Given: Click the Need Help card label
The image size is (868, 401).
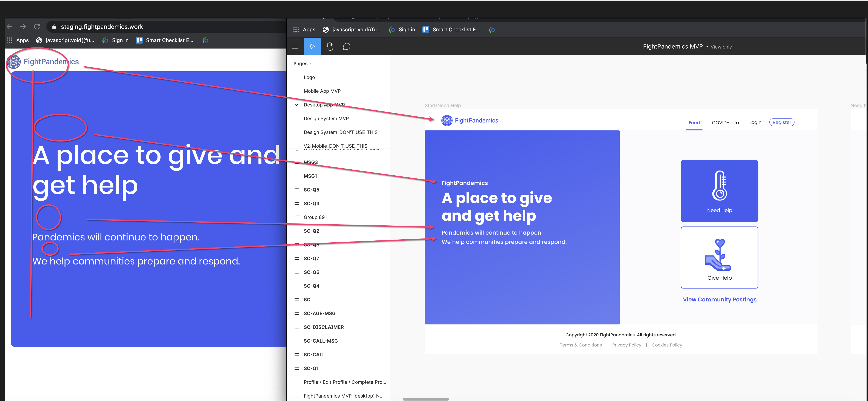Looking at the screenshot, I should 719,210.
